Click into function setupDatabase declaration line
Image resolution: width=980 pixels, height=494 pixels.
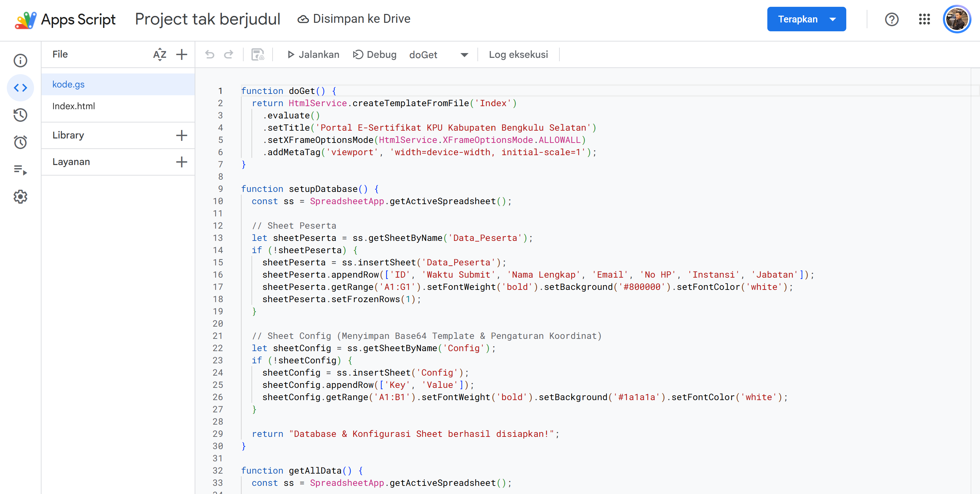310,189
